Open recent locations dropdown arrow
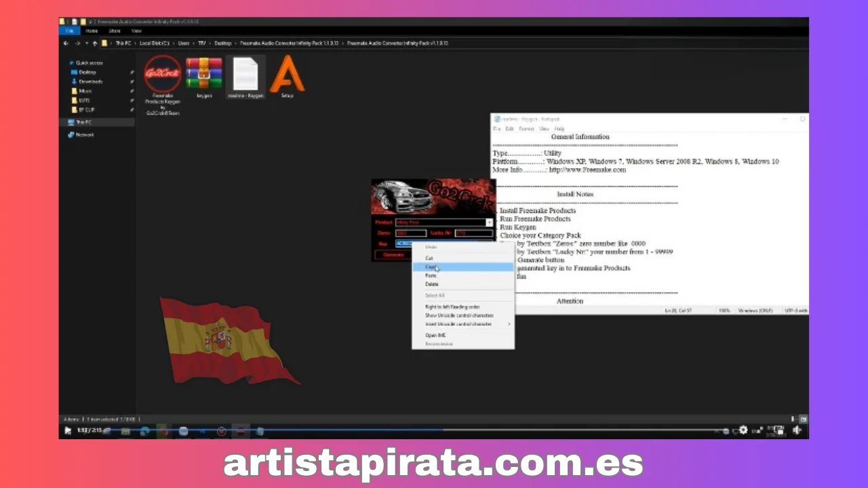 pos(86,43)
